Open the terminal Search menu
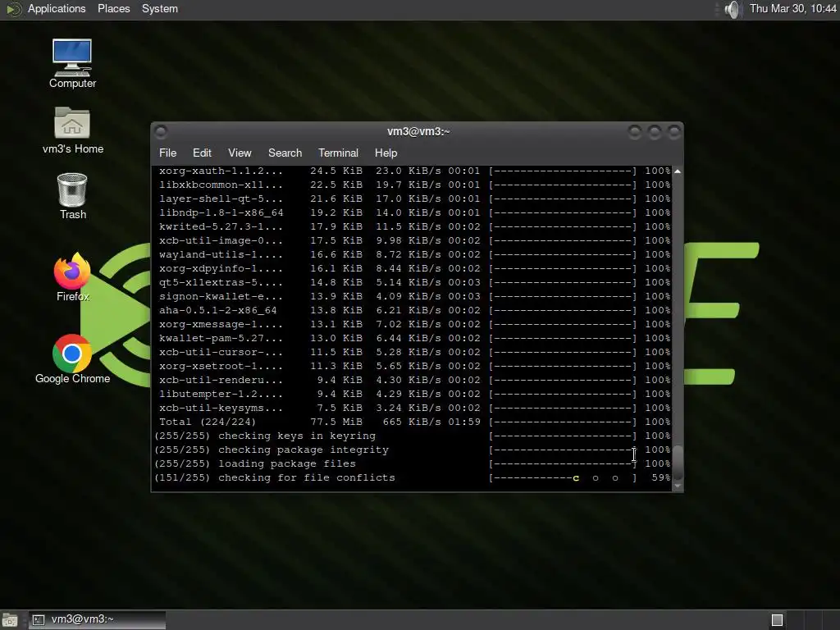 coord(285,153)
